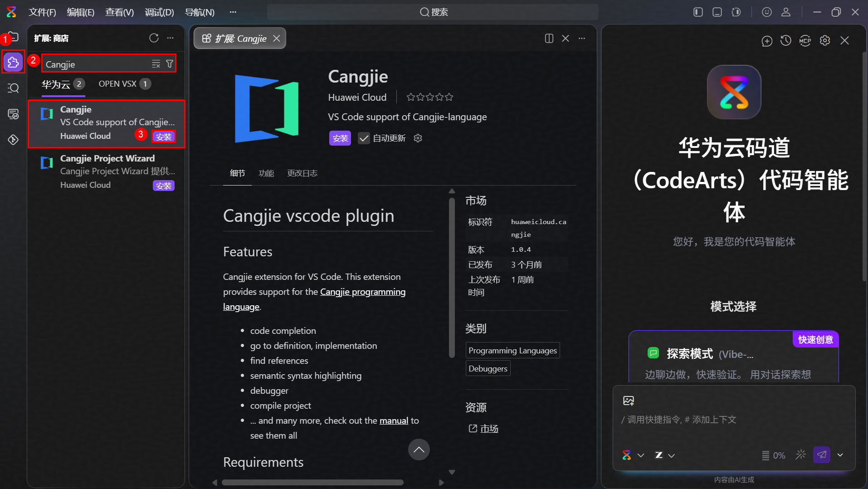
Task: Install Cangjie Project Wizard extension
Action: [x=164, y=186]
